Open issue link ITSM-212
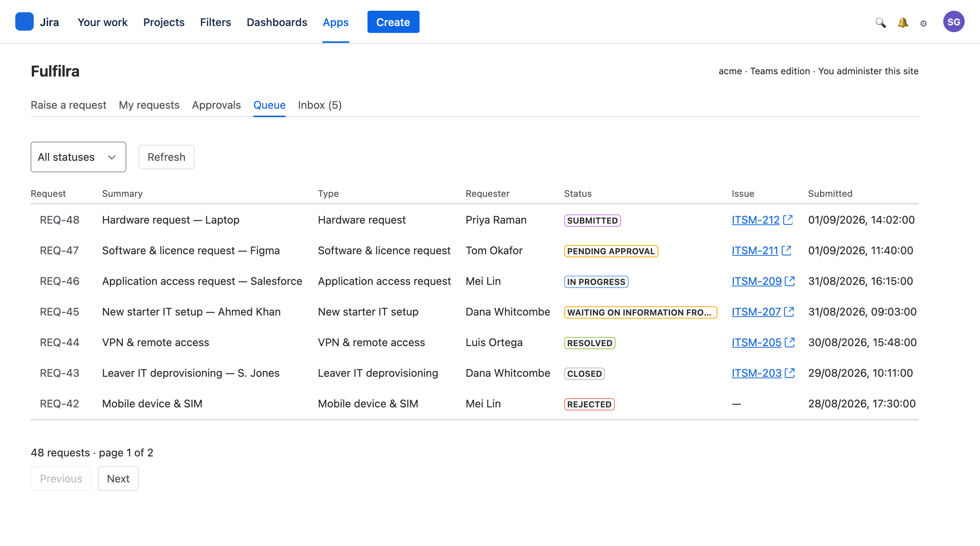This screenshot has height=546, width=980. [756, 220]
